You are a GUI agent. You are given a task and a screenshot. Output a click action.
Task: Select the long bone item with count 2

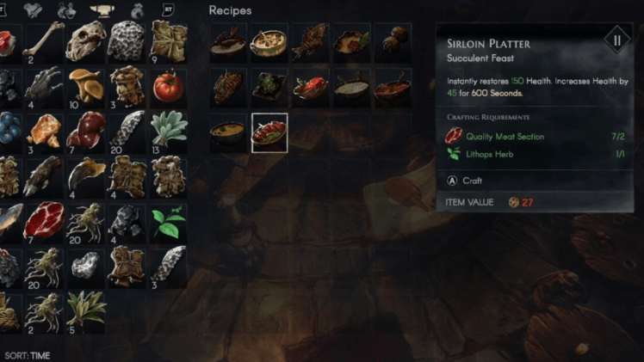coord(45,42)
